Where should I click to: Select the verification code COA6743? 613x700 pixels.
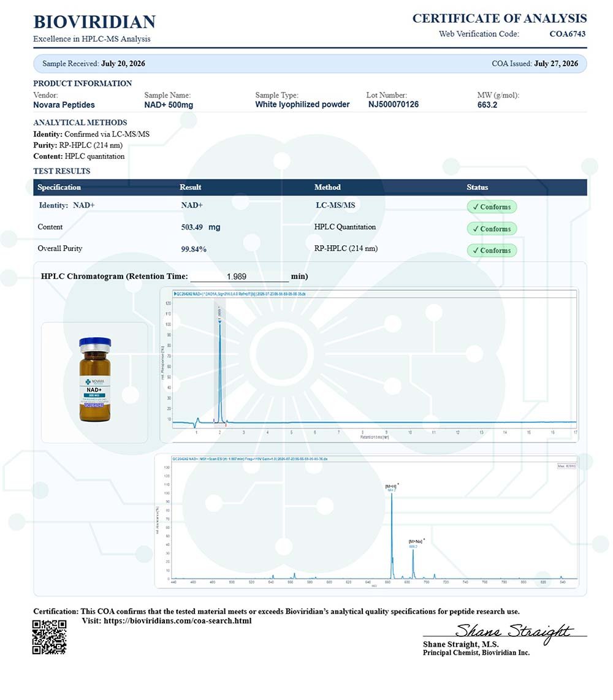point(568,34)
